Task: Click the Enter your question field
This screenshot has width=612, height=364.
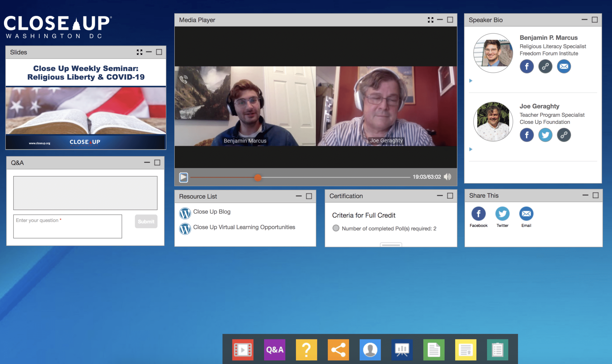Action: [68, 226]
